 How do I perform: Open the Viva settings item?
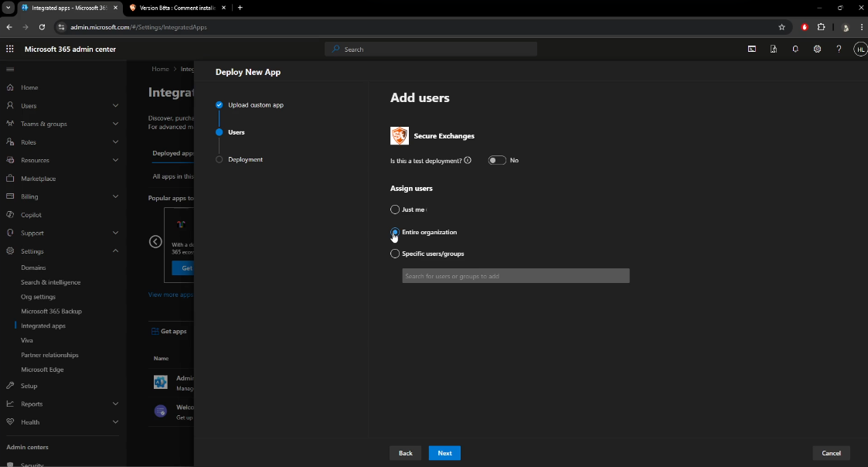click(x=26, y=340)
